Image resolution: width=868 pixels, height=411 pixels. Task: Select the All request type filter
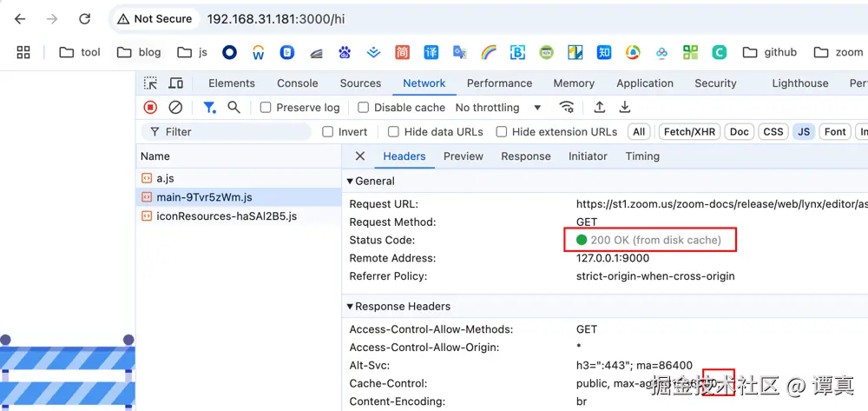click(639, 132)
